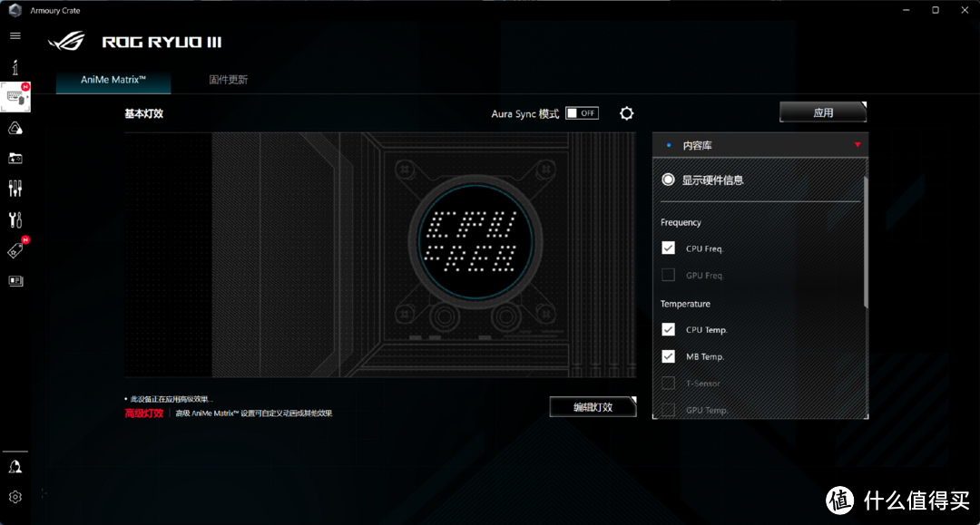Select the Device keyboard icon in sidebar

point(15,97)
